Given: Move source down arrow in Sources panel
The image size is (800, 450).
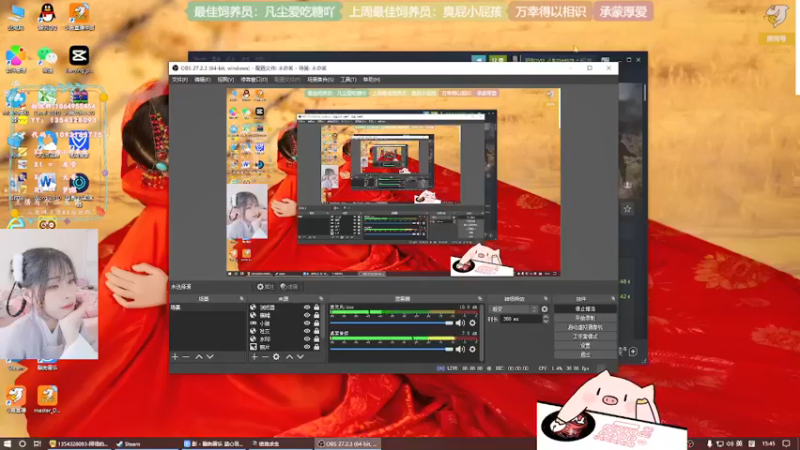Looking at the screenshot, I should click(x=300, y=357).
